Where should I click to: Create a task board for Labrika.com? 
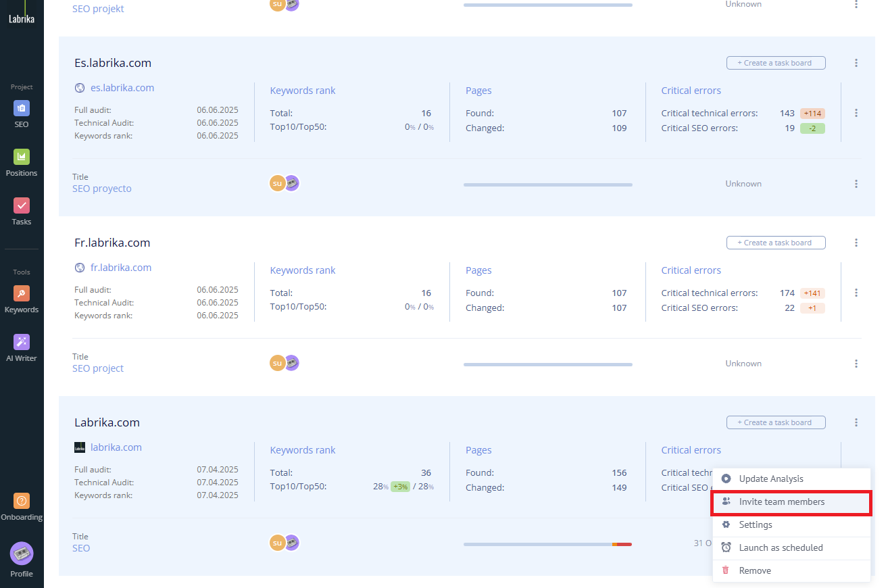(x=776, y=422)
